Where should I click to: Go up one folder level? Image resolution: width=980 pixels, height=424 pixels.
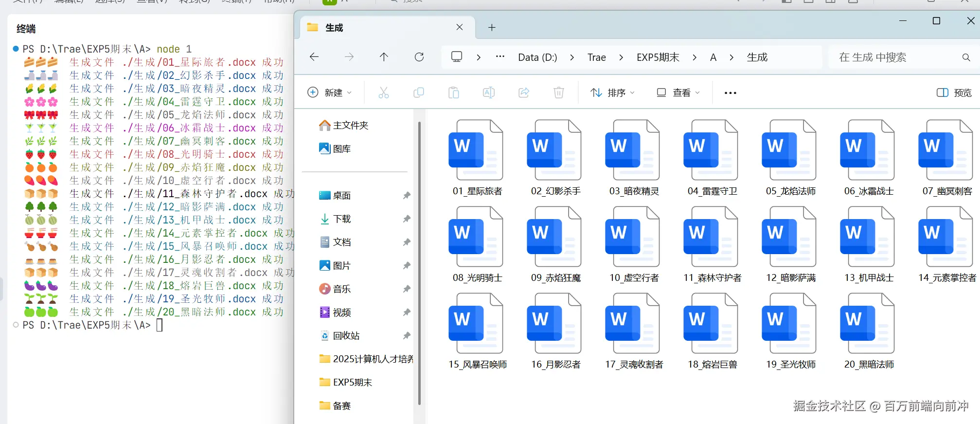click(x=384, y=57)
